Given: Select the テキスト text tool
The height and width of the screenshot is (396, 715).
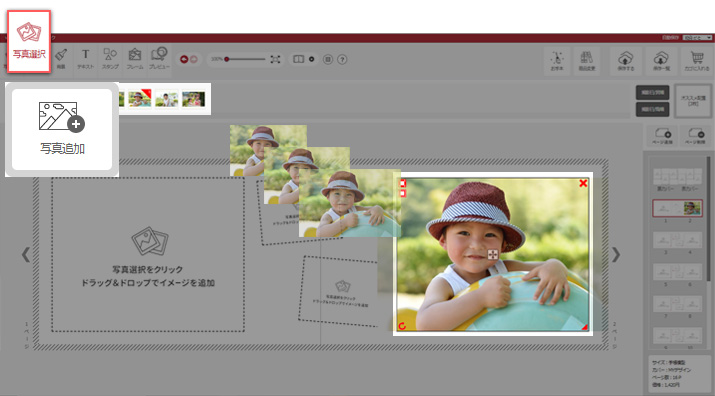Looking at the screenshot, I should pyautogui.click(x=85, y=59).
